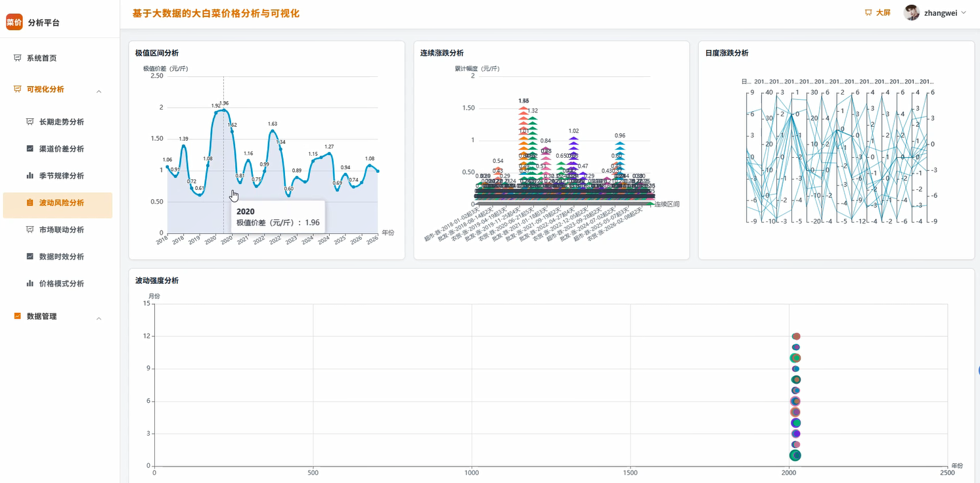Click the 大屏 button label
The width and height of the screenshot is (980, 483).
(x=883, y=12)
